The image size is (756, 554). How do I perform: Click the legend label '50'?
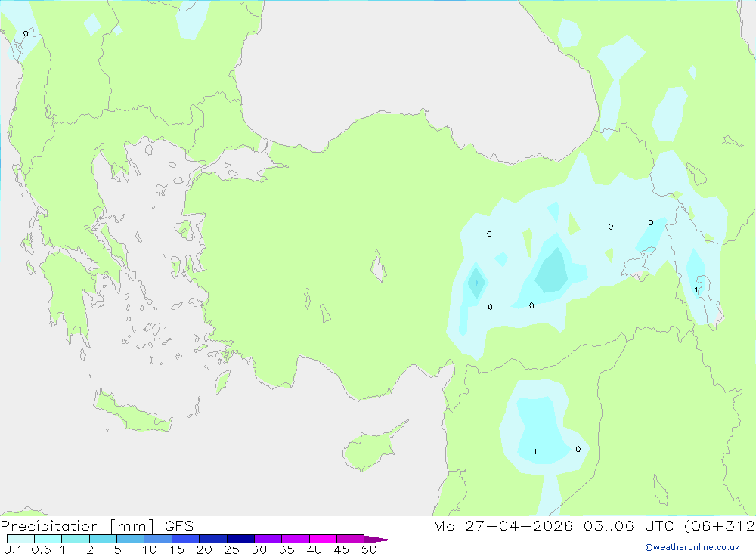click(x=369, y=549)
